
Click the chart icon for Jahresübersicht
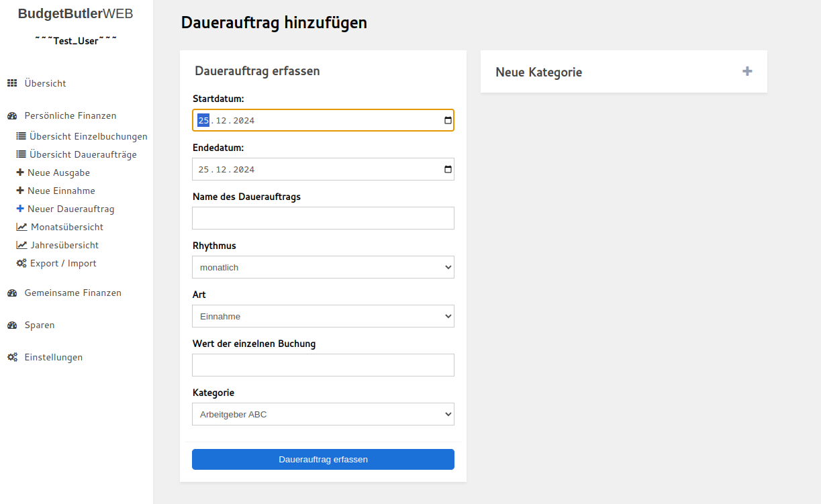coord(20,244)
